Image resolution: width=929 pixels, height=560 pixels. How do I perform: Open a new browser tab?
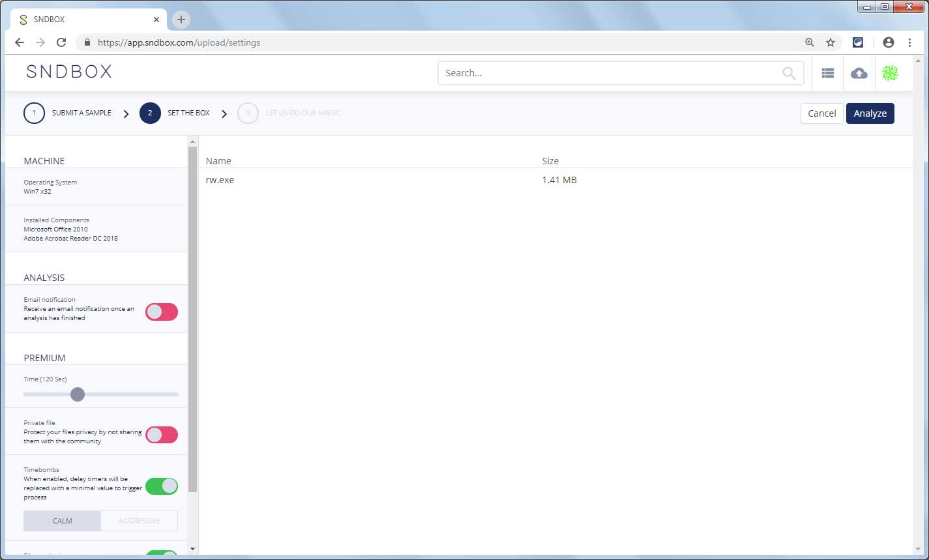click(x=181, y=20)
